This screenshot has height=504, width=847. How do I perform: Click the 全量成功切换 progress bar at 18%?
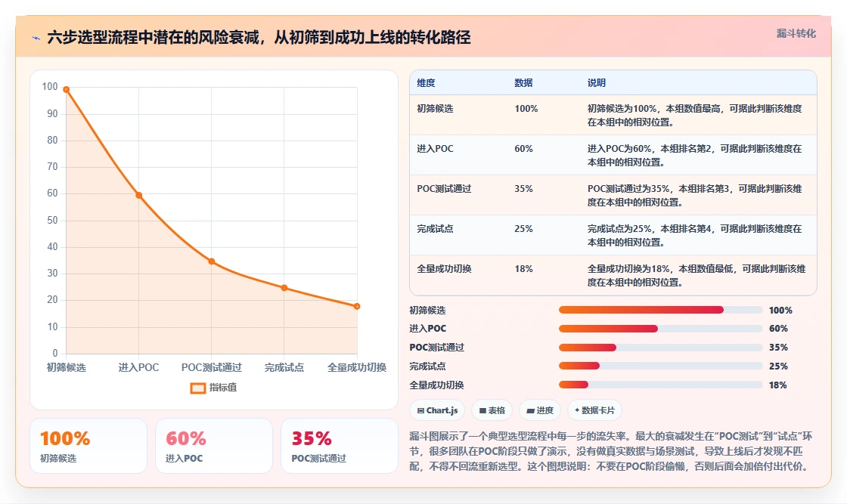[x=661, y=385]
